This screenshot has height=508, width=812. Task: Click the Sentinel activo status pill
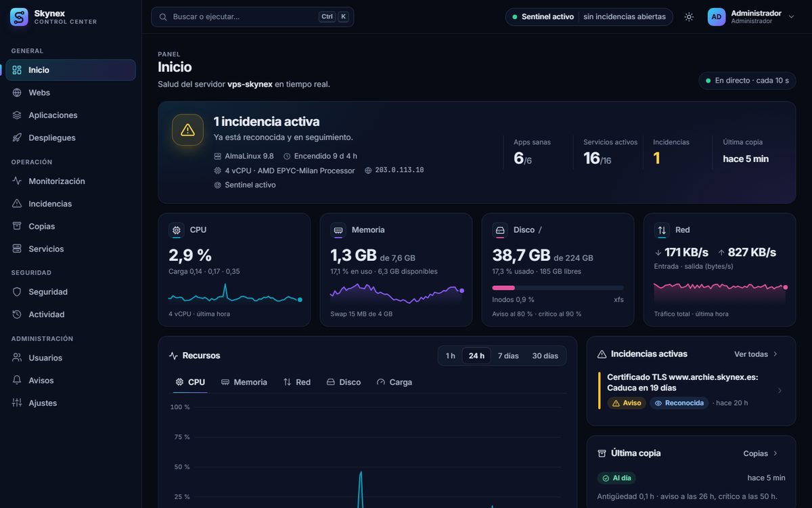pyautogui.click(x=589, y=17)
